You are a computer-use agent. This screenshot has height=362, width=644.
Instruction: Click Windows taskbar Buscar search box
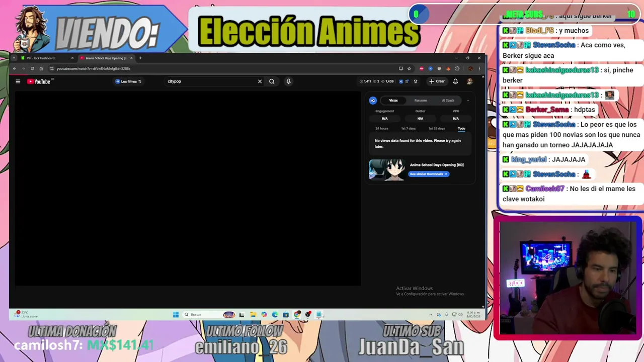[x=209, y=315]
